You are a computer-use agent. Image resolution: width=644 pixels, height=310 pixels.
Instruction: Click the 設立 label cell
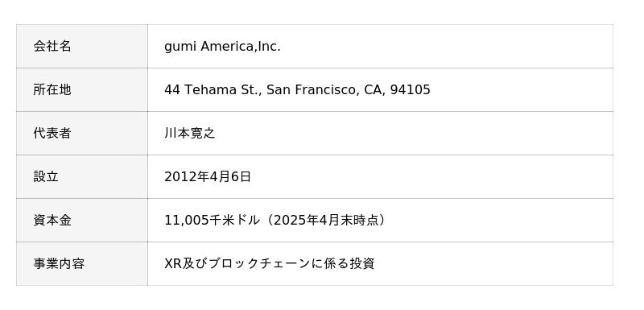[x=82, y=176]
